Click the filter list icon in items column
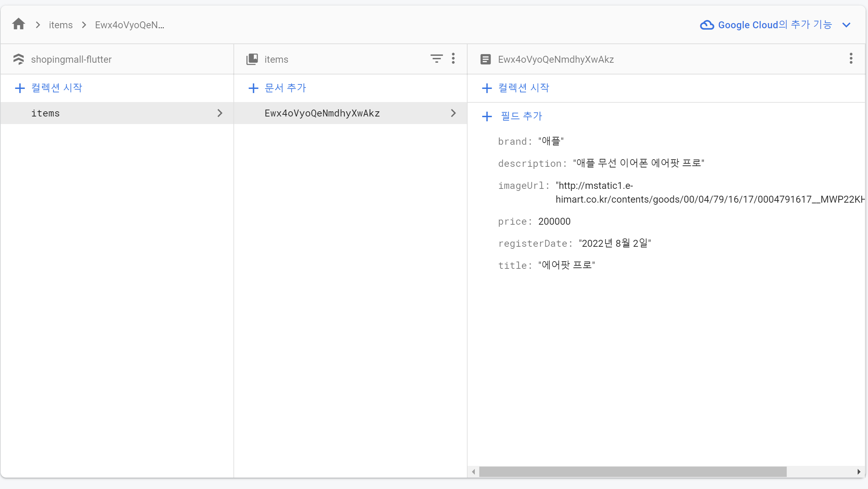Screen dimensions: 868x489 pos(436,59)
